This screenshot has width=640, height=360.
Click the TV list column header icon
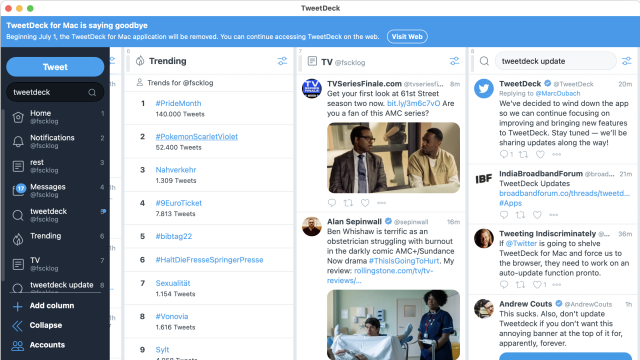312,61
